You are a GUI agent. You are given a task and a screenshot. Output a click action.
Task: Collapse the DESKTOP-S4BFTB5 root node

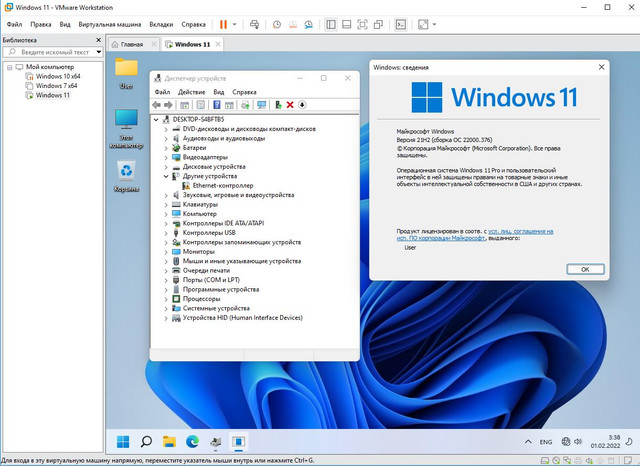tap(156, 120)
